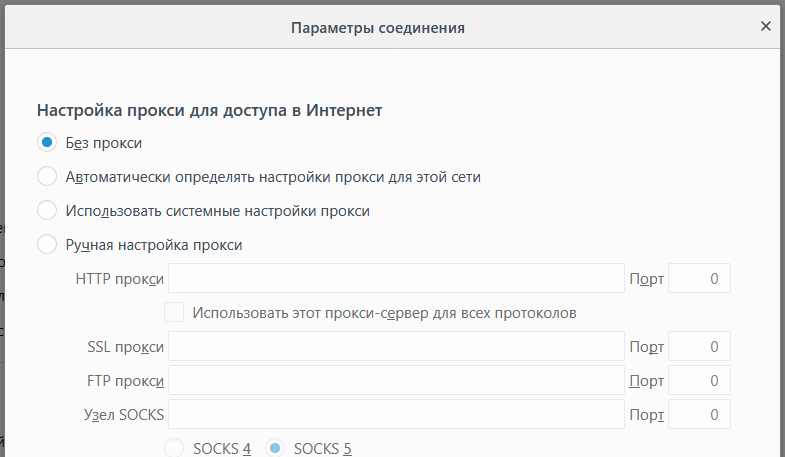The image size is (785, 457).
Task: Click the HTTP прокси address field
Action: click(396, 278)
